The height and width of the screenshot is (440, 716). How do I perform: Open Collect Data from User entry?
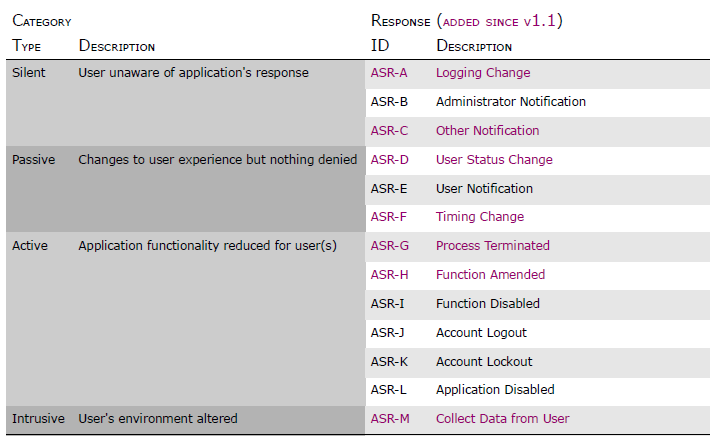[503, 419]
